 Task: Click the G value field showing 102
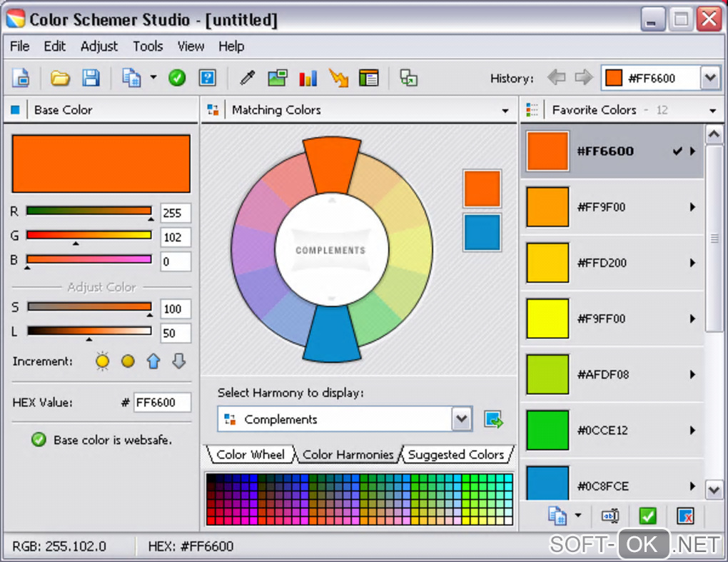pos(176,237)
